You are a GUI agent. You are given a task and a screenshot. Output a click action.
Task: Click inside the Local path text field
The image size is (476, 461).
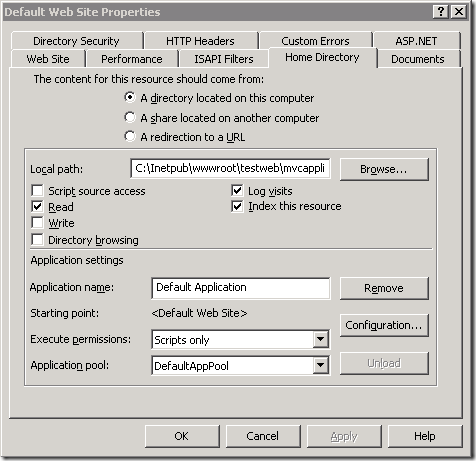click(230, 168)
